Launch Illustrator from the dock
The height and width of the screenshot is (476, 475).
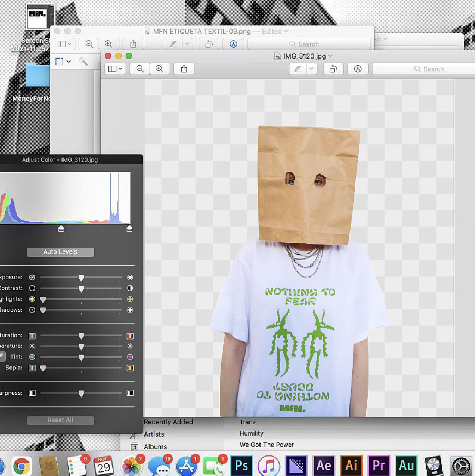click(351, 465)
